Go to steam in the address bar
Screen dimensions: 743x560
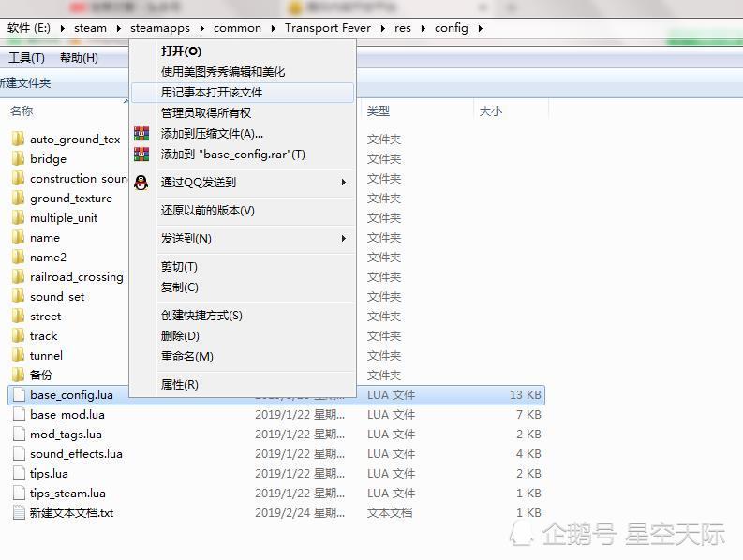pyautogui.click(x=91, y=28)
